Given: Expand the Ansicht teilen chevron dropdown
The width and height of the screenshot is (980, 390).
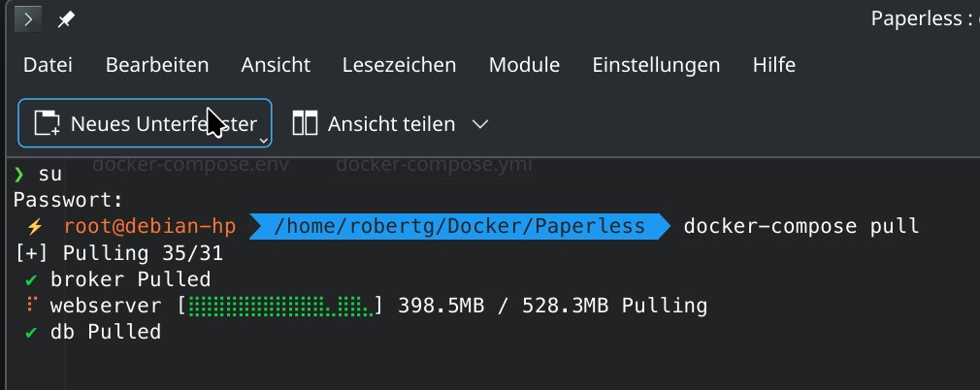Looking at the screenshot, I should (479, 124).
